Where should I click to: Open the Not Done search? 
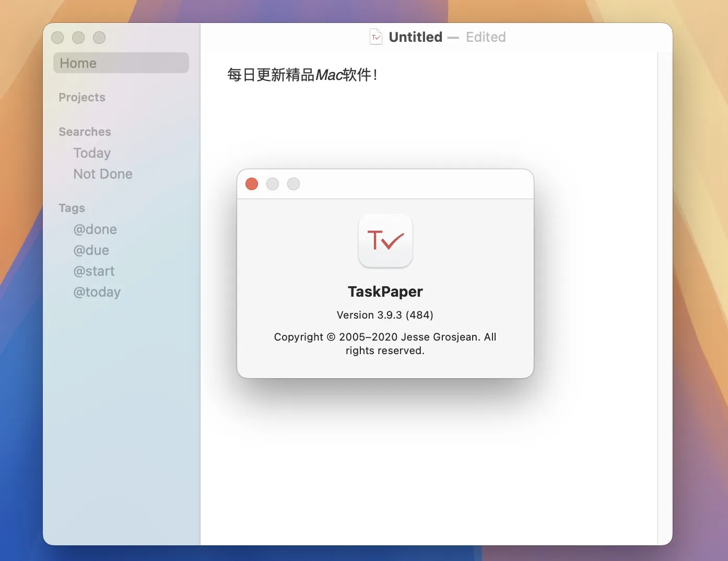coord(103,174)
